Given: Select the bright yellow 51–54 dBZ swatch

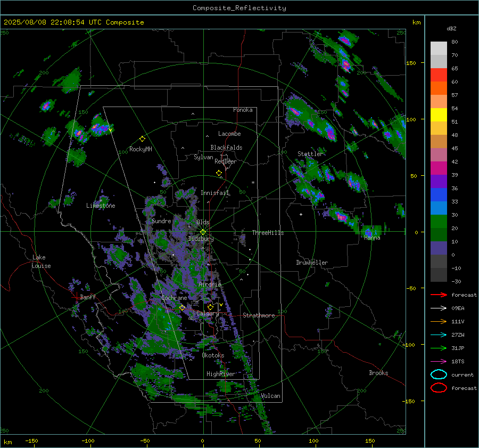Looking at the screenshot, I should (439, 115).
